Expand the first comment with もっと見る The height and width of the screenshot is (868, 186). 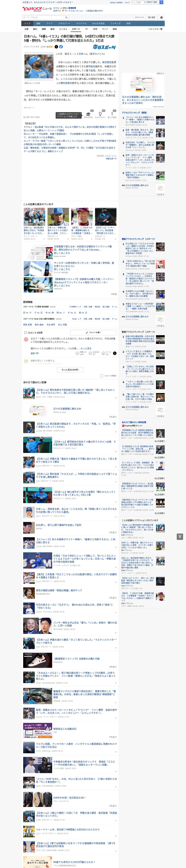86,348
